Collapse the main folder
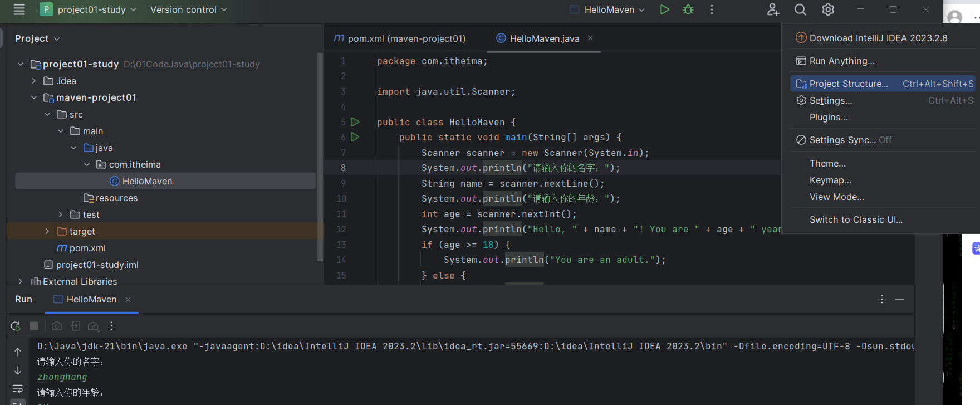The image size is (980, 405). (61, 131)
